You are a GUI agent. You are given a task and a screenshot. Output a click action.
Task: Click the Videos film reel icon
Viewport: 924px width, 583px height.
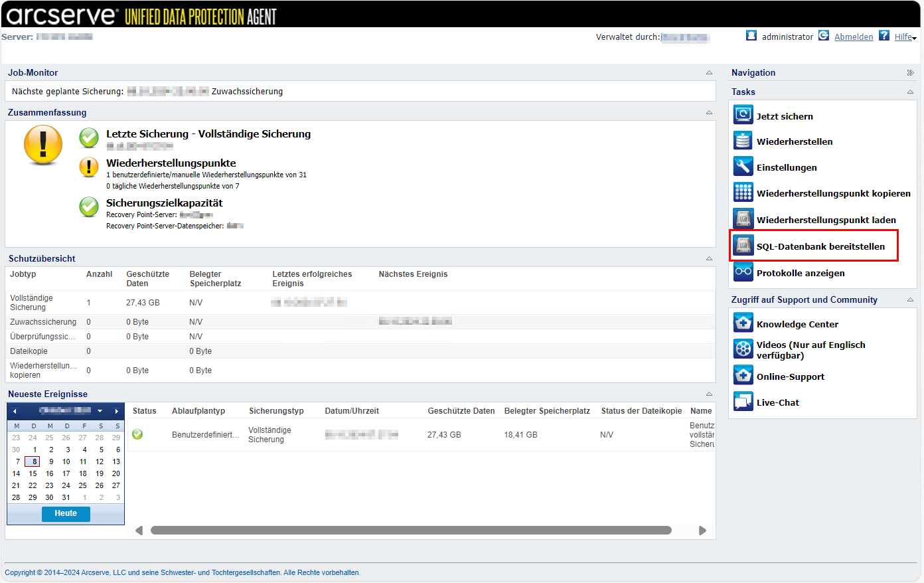(x=743, y=349)
